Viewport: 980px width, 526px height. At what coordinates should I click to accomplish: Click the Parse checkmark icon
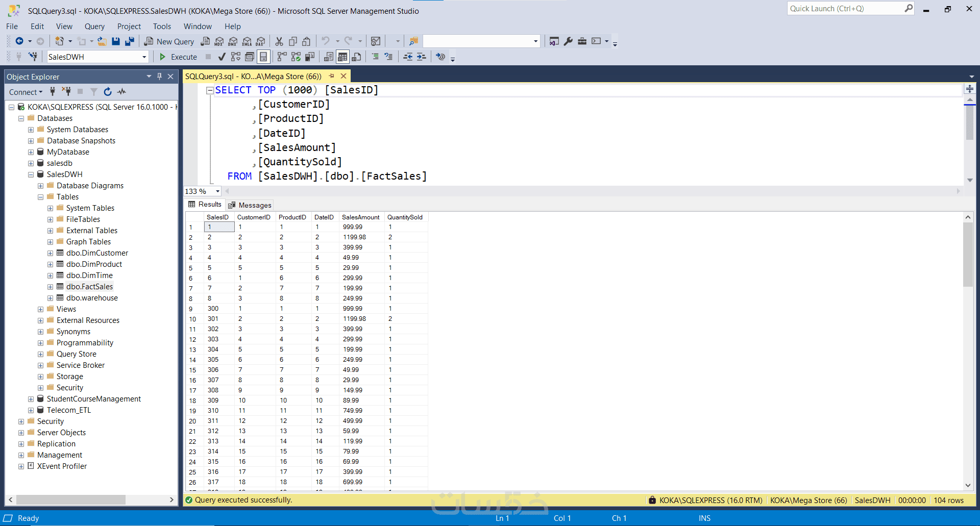coord(222,57)
